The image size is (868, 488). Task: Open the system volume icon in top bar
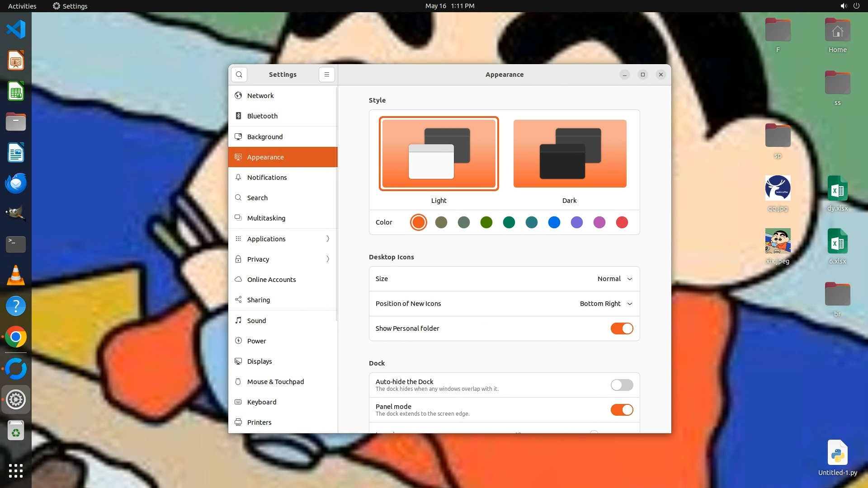point(843,6)
